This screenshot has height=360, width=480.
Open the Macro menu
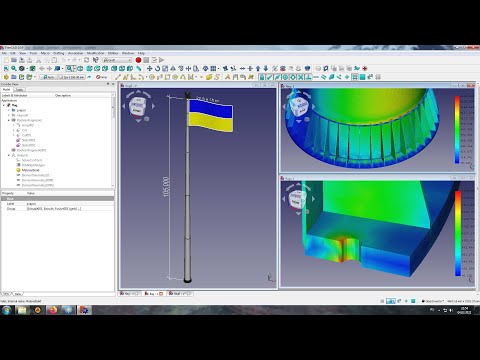[x=45, y=53]
